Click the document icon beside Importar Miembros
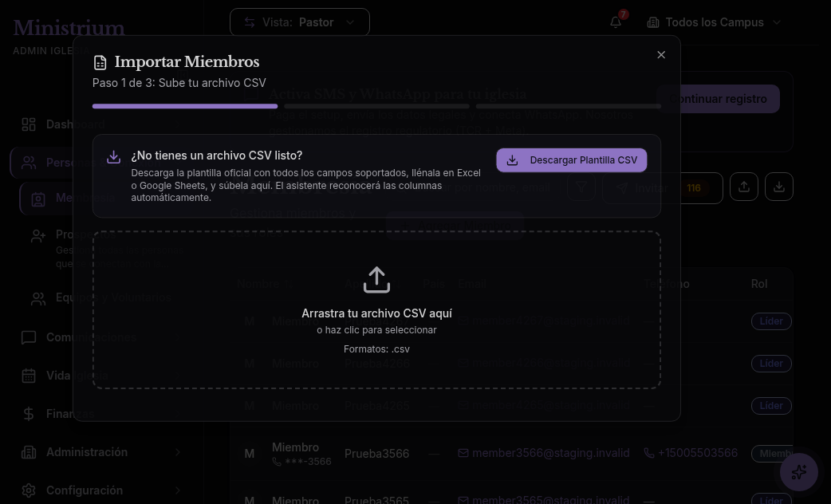This screenshot has height=504, width=831. [100, 62]
